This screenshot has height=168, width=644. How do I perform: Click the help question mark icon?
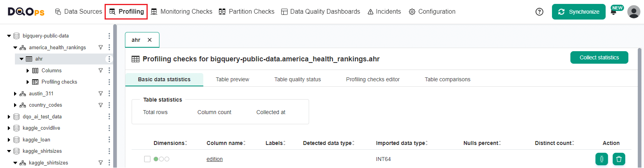[x=539, y=12]
